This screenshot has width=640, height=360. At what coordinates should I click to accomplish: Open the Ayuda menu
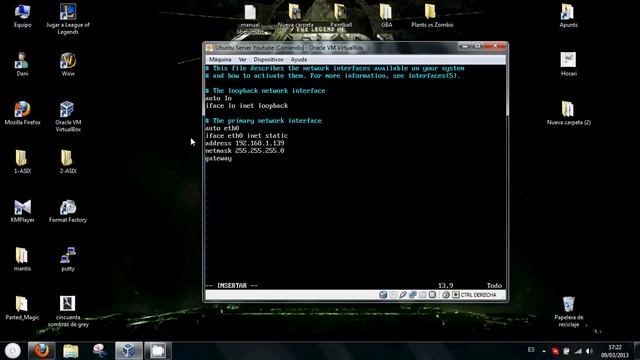click(x=299, y=60)
